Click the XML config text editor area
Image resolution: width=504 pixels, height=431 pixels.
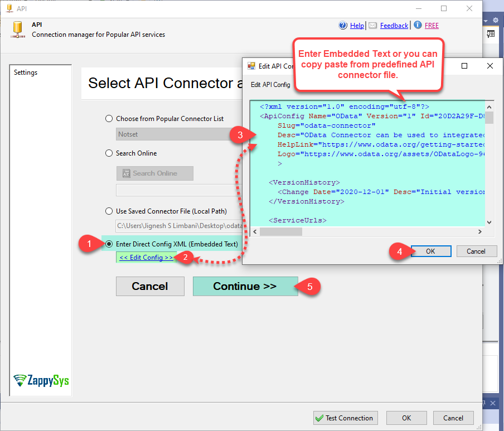click(367, 163)
